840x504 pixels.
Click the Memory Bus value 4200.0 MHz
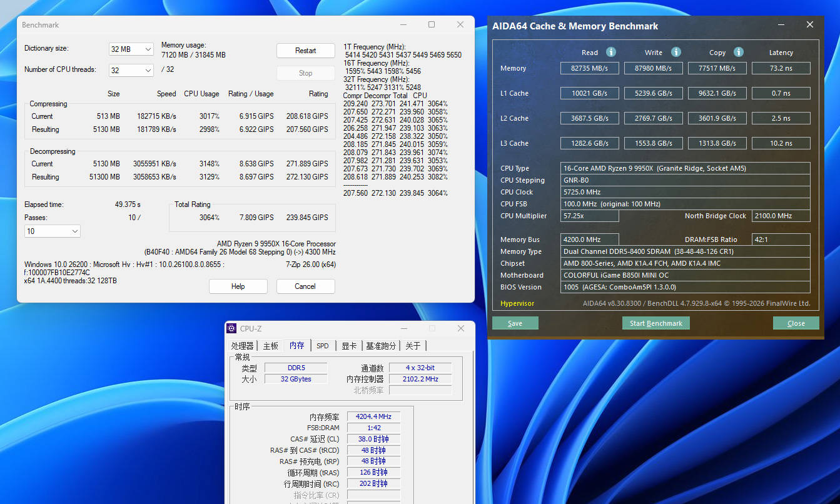[x=590, y=239]
